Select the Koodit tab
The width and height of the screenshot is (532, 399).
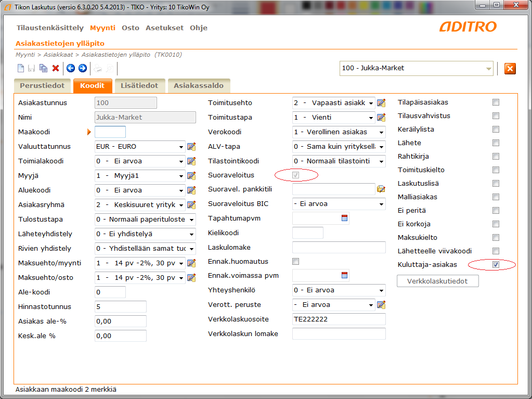[92, 85]
